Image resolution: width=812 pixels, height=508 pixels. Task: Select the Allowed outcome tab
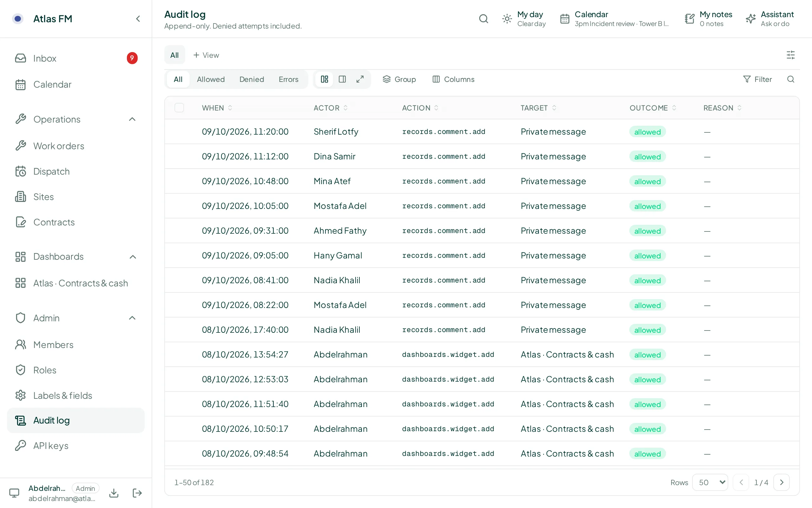tap(211, 79)
